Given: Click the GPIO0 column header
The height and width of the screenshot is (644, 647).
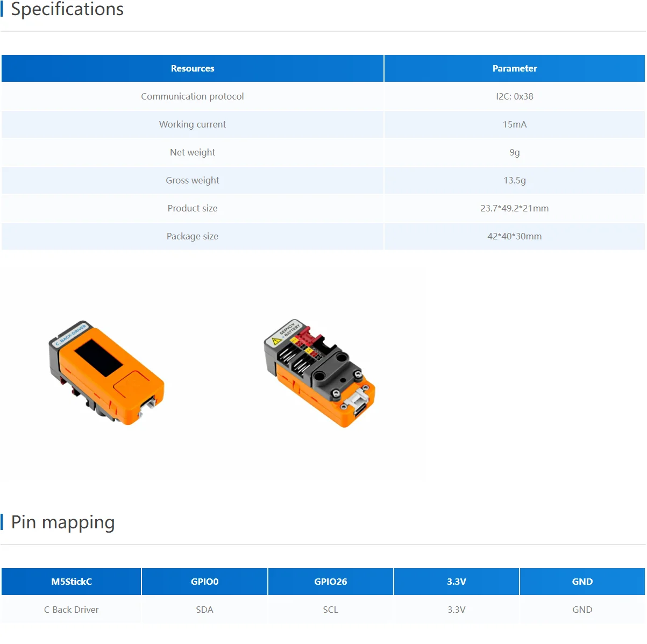Looking at the screenshot, I should tap(204, 582).
